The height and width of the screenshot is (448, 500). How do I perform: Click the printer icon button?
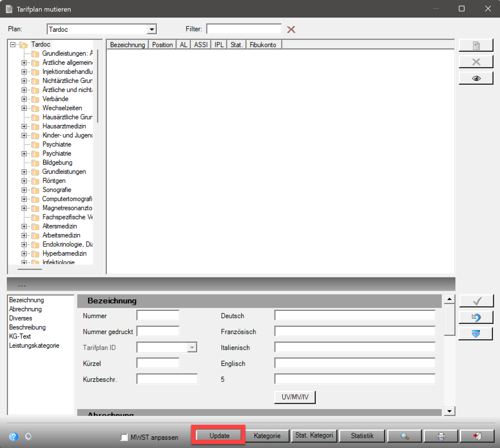click(x=441, y=436)
